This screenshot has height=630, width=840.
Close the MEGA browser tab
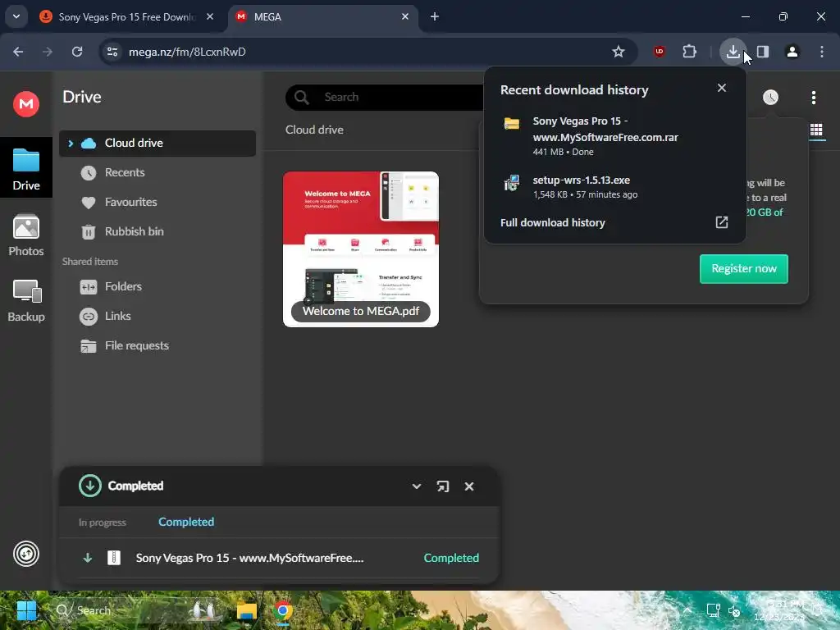pyautogui.click(x=405, y=16)
